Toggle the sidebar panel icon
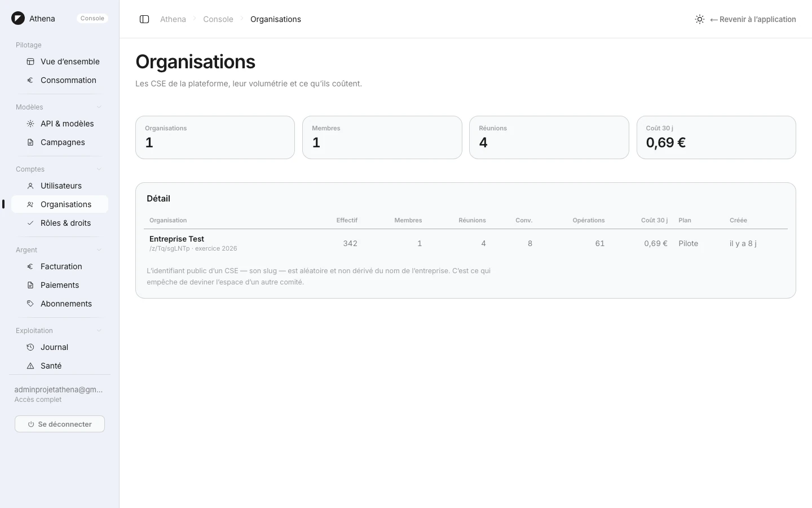 pyautogui.click(x=144, y=19)
